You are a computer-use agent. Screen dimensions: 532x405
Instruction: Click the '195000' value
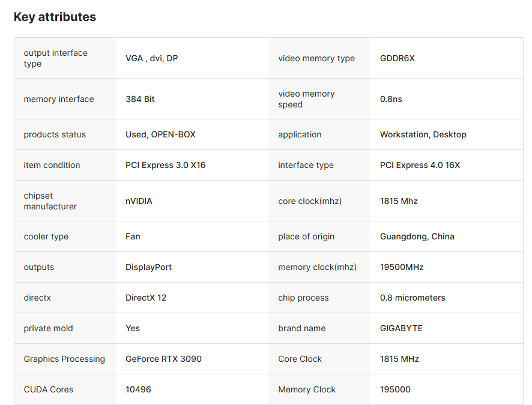[x=395, y=389]
